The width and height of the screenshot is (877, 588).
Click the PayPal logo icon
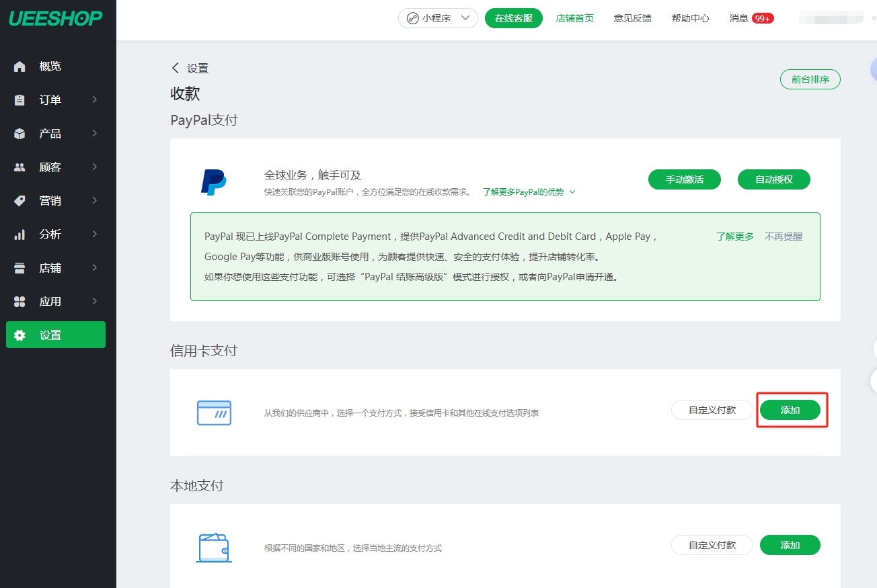tap(214, 182)
